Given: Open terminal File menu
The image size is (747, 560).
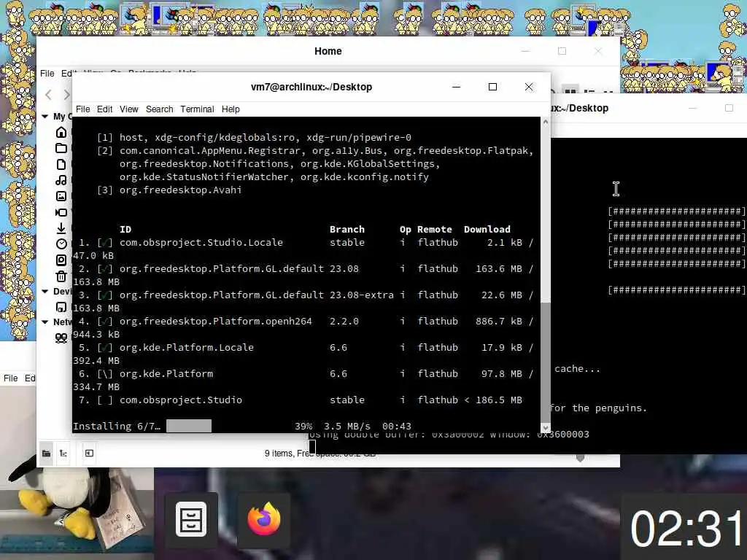Looking at the screenshot, I should point(82,109).
